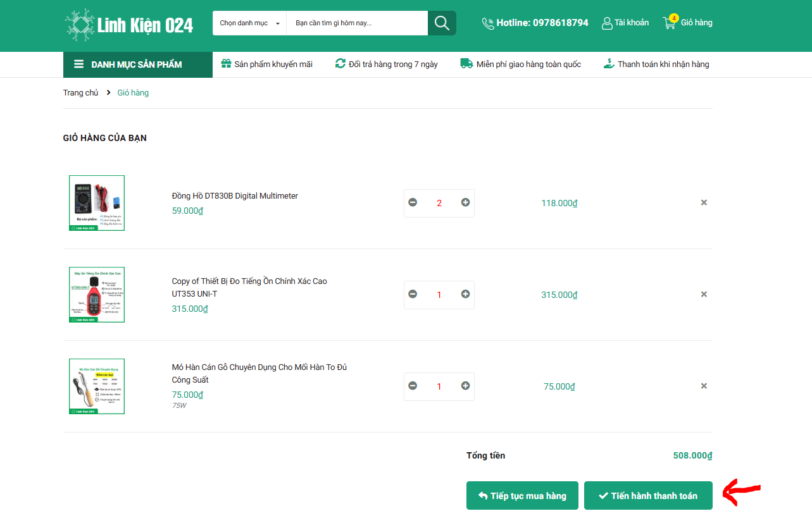
Task: Increase quantity of UT353 UNI-T noise meter
Action: 466,294
